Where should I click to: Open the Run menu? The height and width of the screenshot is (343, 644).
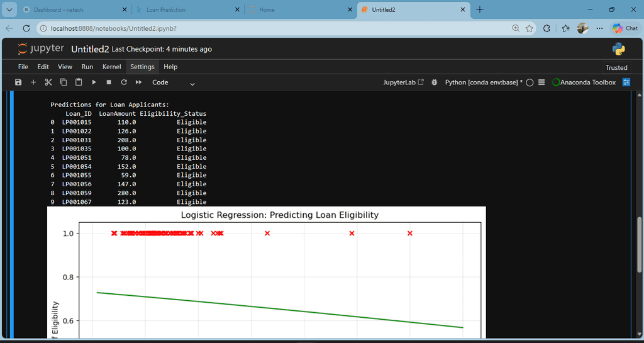[x=87, y=67]
